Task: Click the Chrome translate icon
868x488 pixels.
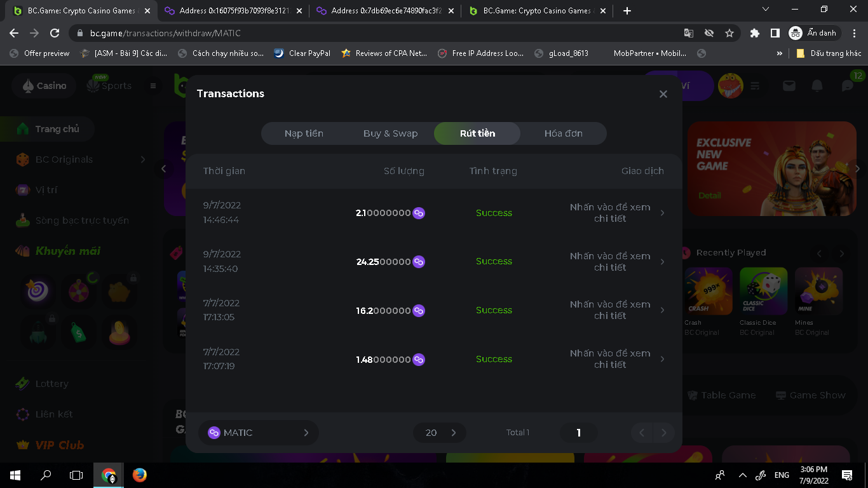Action: pos(689,33)
